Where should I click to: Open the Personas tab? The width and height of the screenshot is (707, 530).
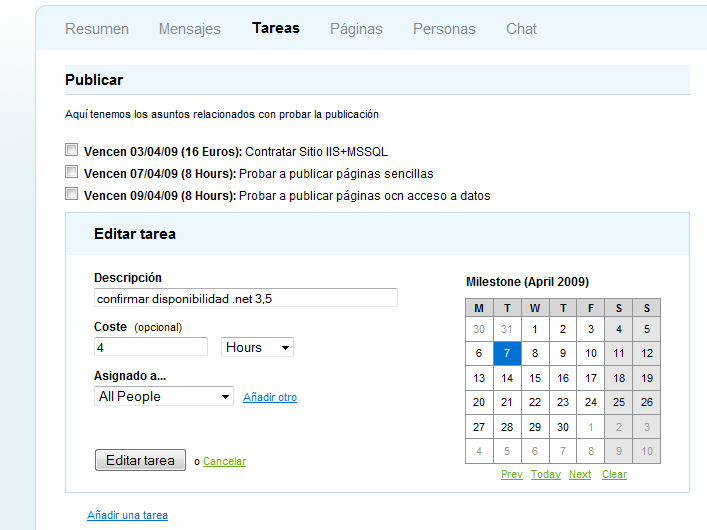[444, 29]
